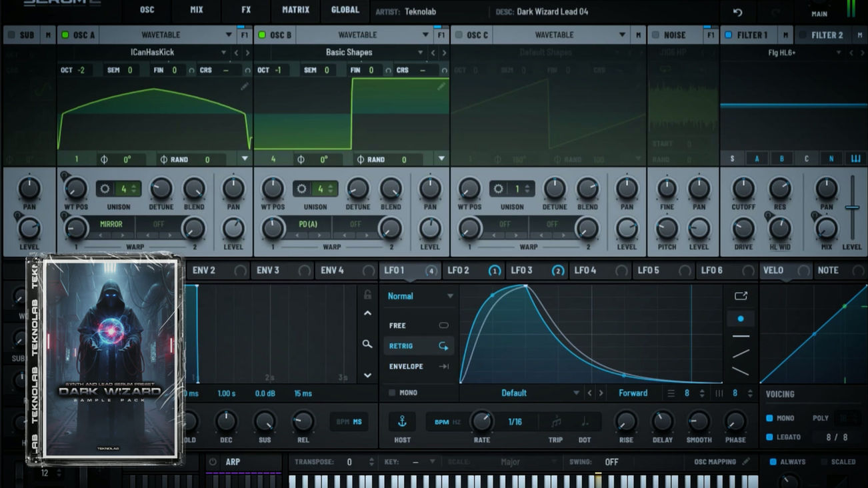This screenshot has height=488, width=868.
Task: Open OSC C unison settings gear
Action: coord(498,189)
